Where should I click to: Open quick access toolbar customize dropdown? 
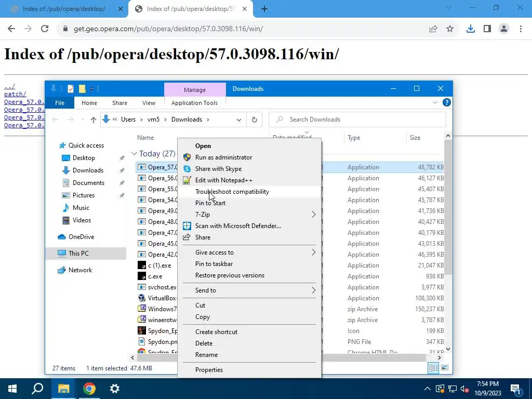[91, 89]
